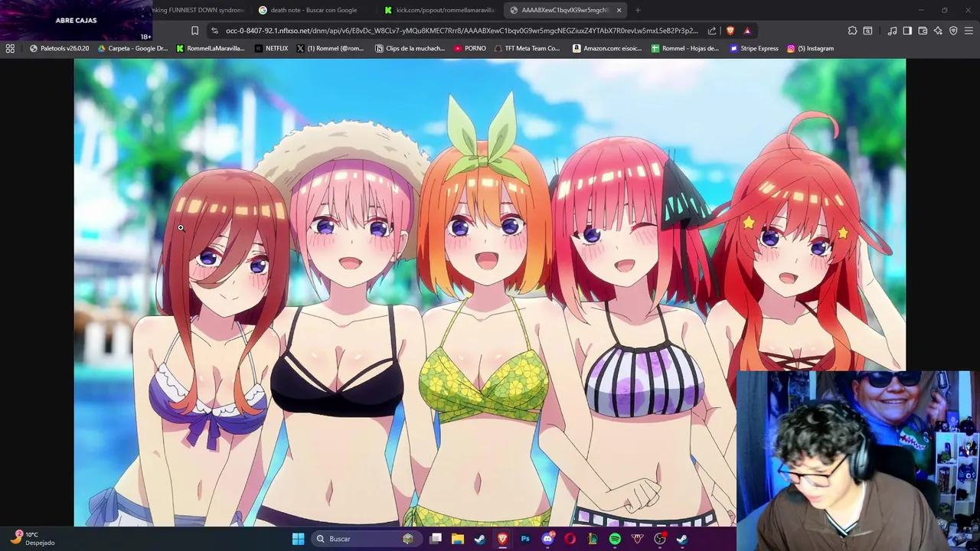The height and width of the screenshot is (551, 980).
Task: Click the Buscar taskbar search box
Action: (366, 539)
